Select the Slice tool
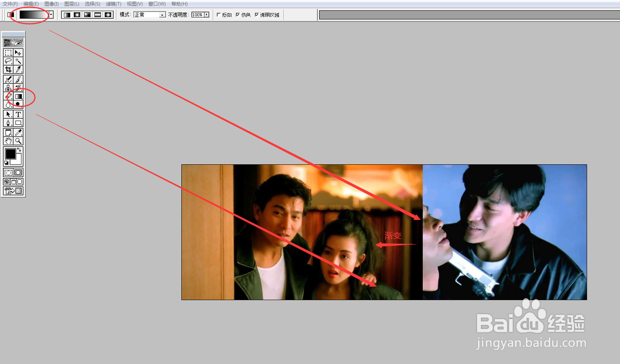The image size is (620, 364). [x=18, y=69]
